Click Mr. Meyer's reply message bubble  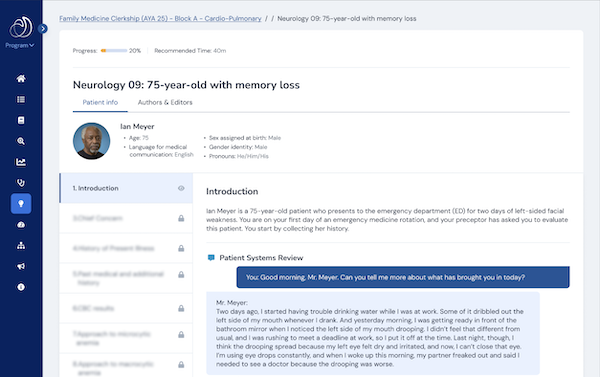pos(373,333)
